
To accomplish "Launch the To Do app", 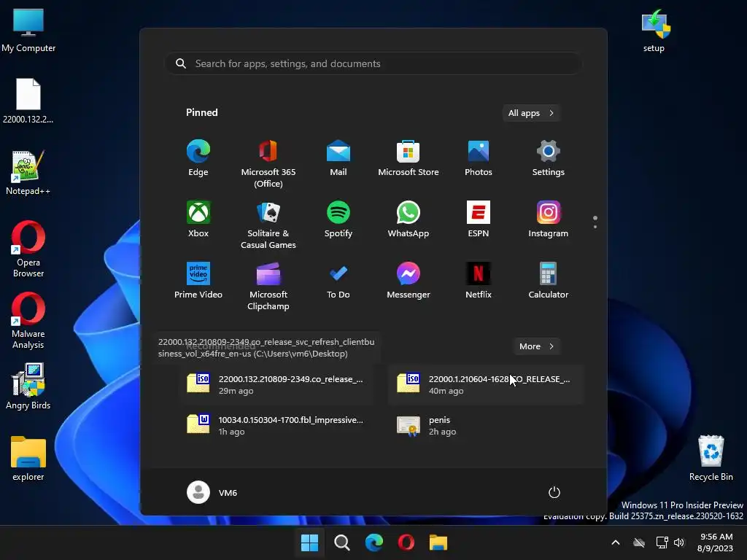I will point(338,281).
